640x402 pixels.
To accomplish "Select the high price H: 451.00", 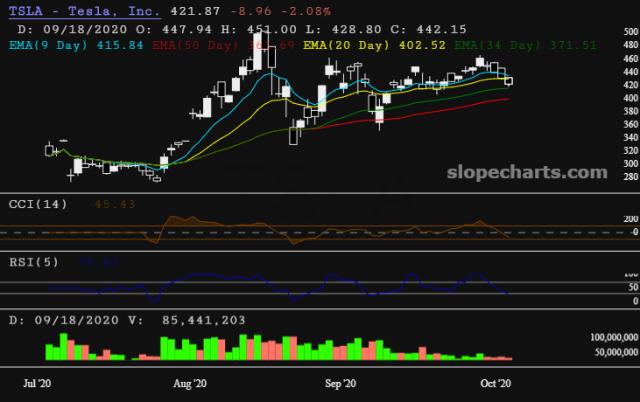I will pos(259,29).
